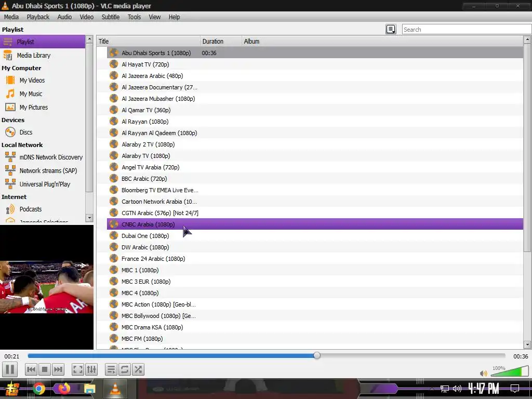Mute audio via the speaker icon

pos(484,373)
